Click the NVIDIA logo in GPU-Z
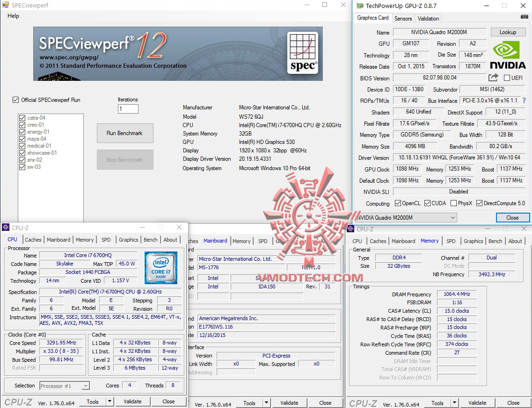Viewport: 532px width, 408px height. tap(508, 55)
